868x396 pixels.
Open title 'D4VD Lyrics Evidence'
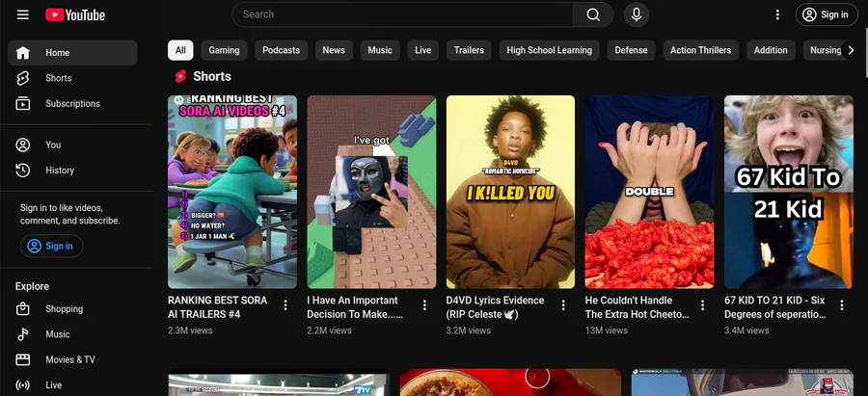tap(495, 307)
